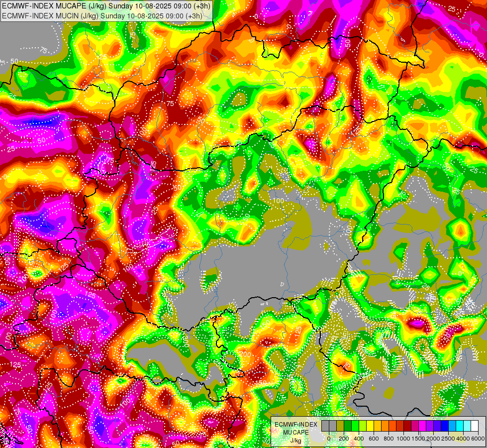Click the 'MUCAPE' label in the legend

click(296, 433)
